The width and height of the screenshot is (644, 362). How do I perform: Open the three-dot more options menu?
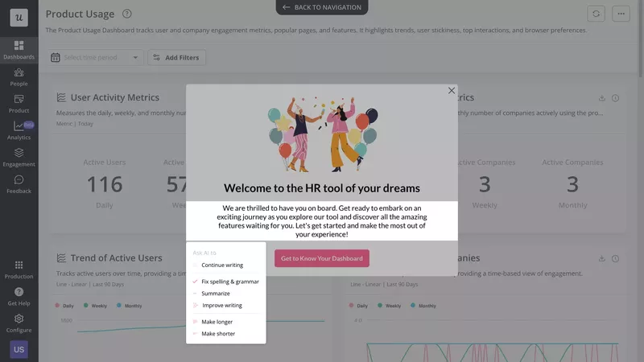pos(620,14)
